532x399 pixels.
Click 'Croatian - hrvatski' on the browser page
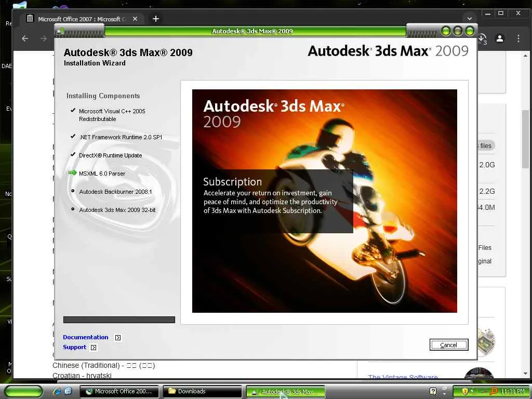click(x=82, y=376)
